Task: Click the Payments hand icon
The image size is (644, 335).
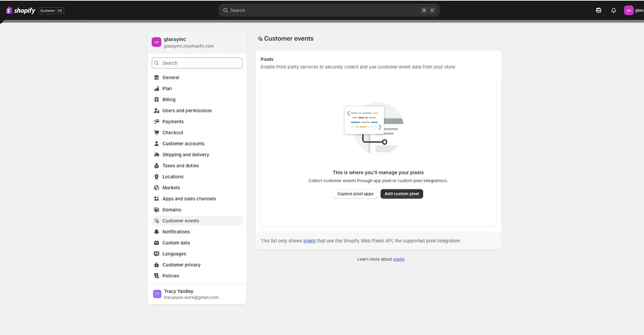Action: click(157, 122)
